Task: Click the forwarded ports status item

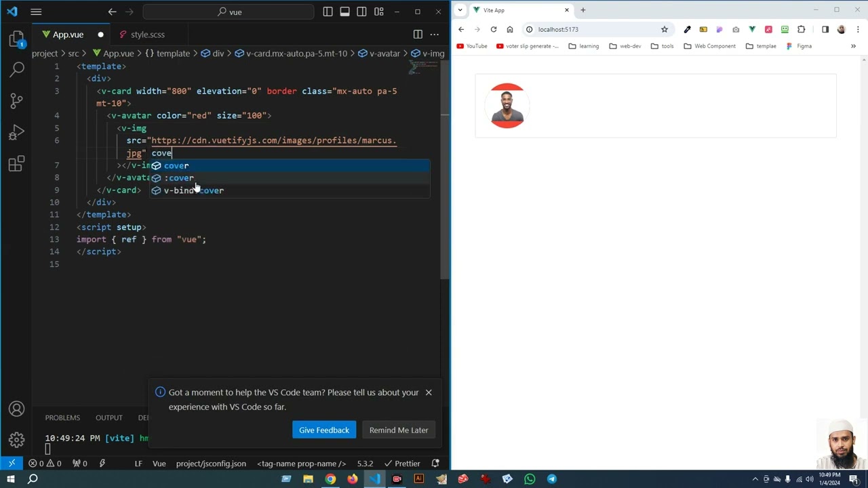Action: 80,464
